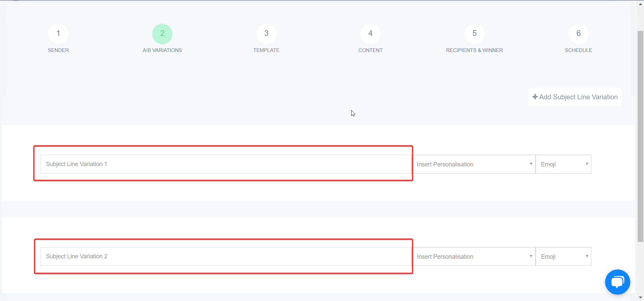Open the live chat widget icon
Screen dimensions: 644x301
point(618,282)
